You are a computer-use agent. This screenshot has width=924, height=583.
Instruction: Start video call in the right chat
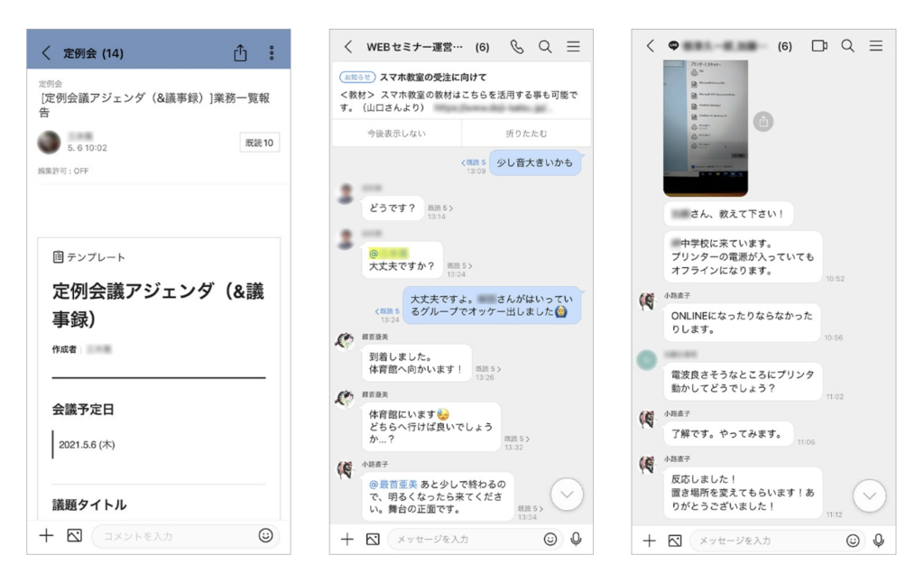tap(819, 46)
